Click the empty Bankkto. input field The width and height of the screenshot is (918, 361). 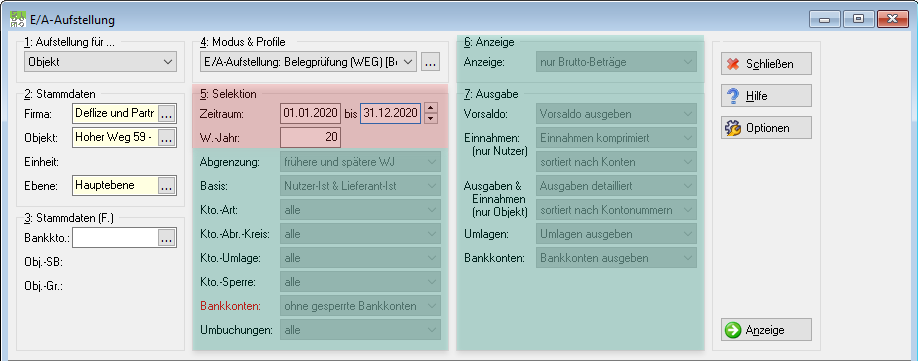(115, 238)
